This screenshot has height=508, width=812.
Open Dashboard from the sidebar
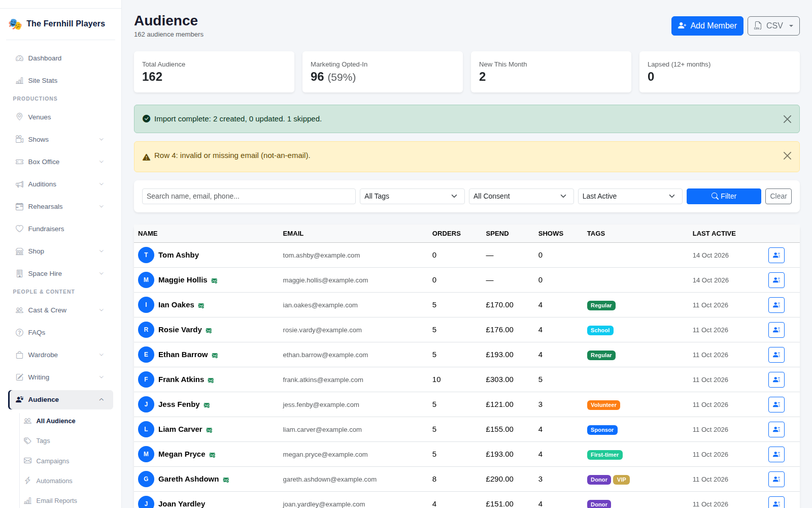point(61,58)
